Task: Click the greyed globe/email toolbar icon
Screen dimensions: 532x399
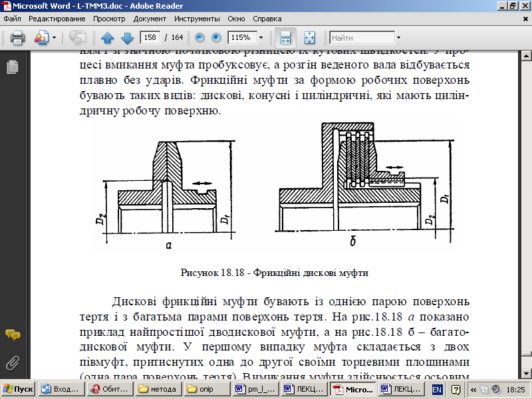Action: click(x=77, y=38)
